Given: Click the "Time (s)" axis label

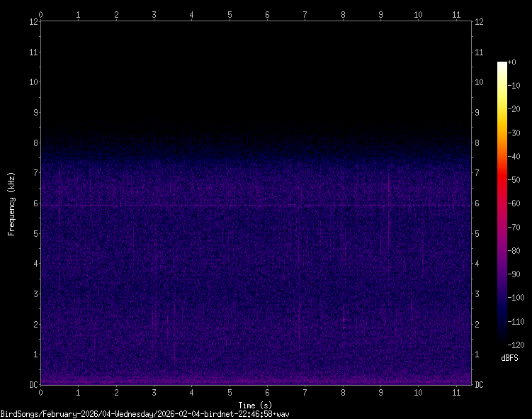Looking at the screenshot, I should pos(256,406).
